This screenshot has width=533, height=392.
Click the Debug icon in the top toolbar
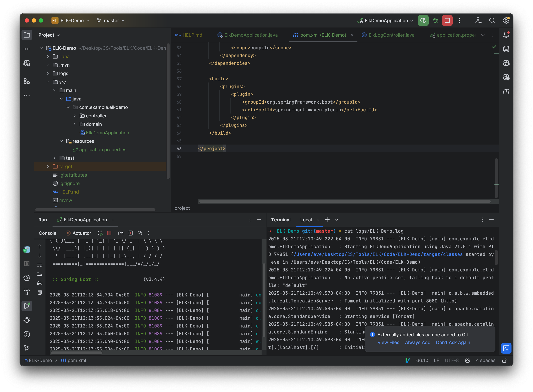(435, 20)
